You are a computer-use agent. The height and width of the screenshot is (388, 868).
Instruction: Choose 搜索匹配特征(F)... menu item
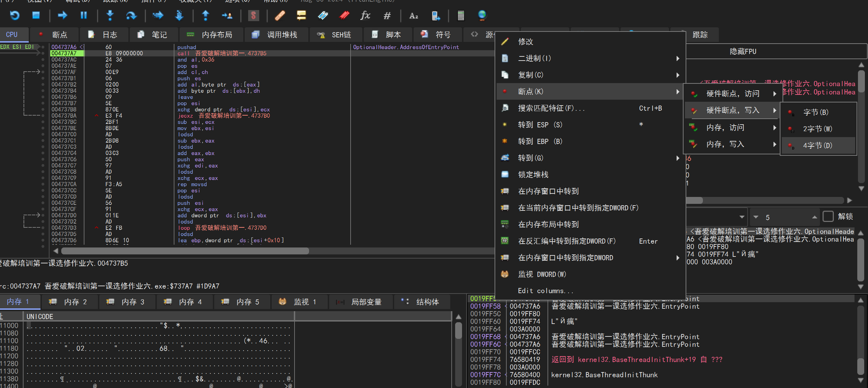pos(590,108)
